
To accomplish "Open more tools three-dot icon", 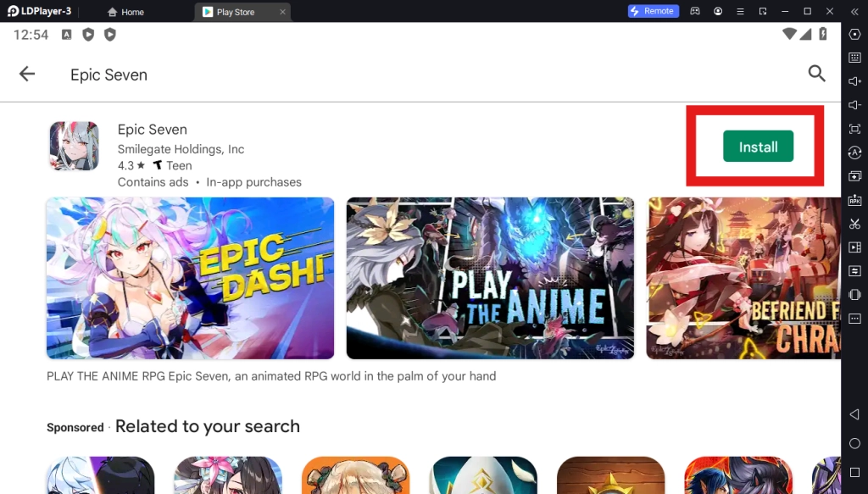I will tap(854, 319).
